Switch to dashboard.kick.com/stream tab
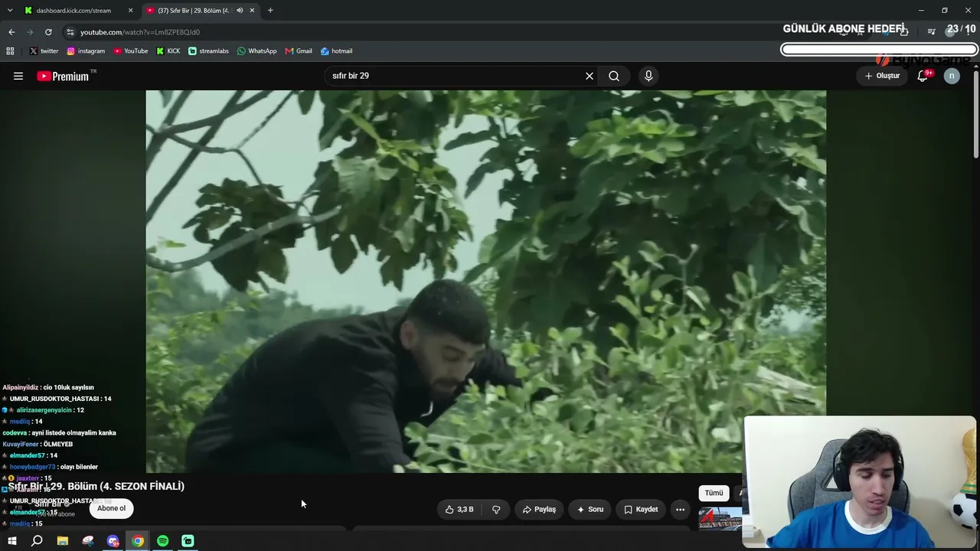Viewport: 980px width, 551px height. click(x=73, y=11)
